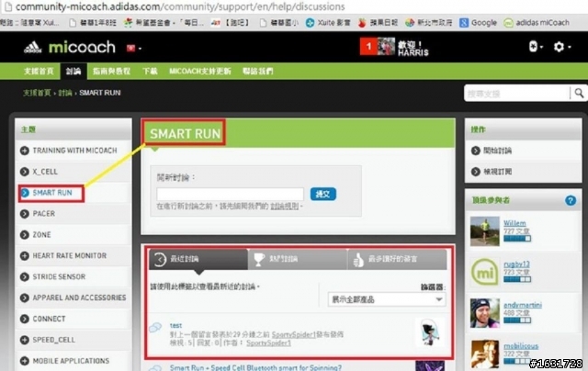Screen dimensions: 588x371
Task: Click the blue 提交 submit button
Action: pos(322,194)
